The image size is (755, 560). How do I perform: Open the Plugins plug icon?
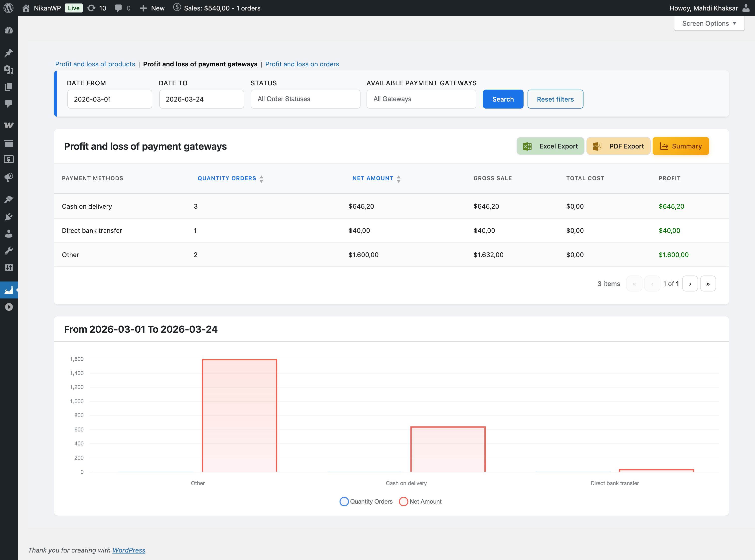click(x=9, y=217)
